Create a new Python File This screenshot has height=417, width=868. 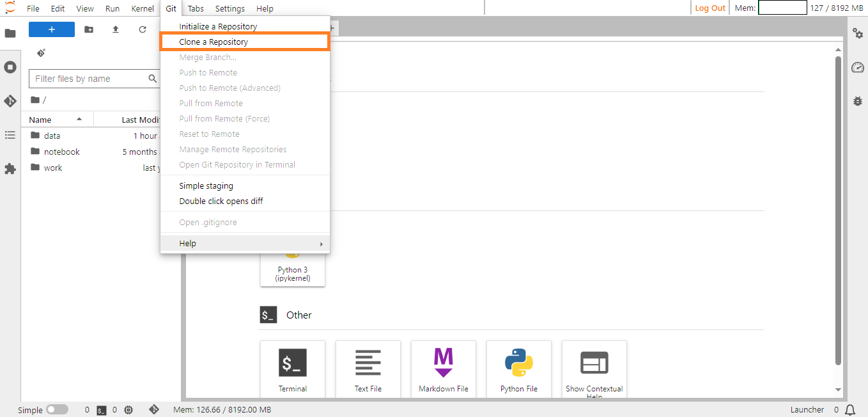pyautogui.click(x=519, y=369)
